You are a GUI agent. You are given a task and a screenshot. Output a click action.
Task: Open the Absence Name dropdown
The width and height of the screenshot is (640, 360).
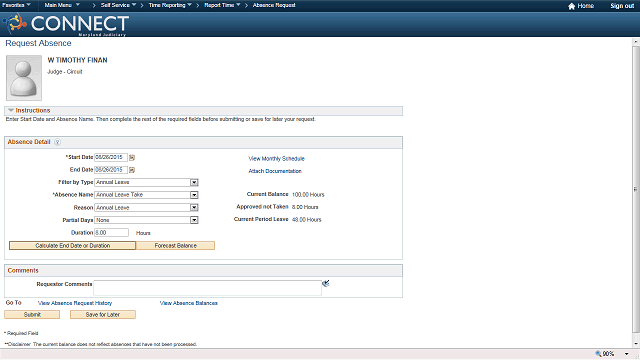tap(194, 195)
